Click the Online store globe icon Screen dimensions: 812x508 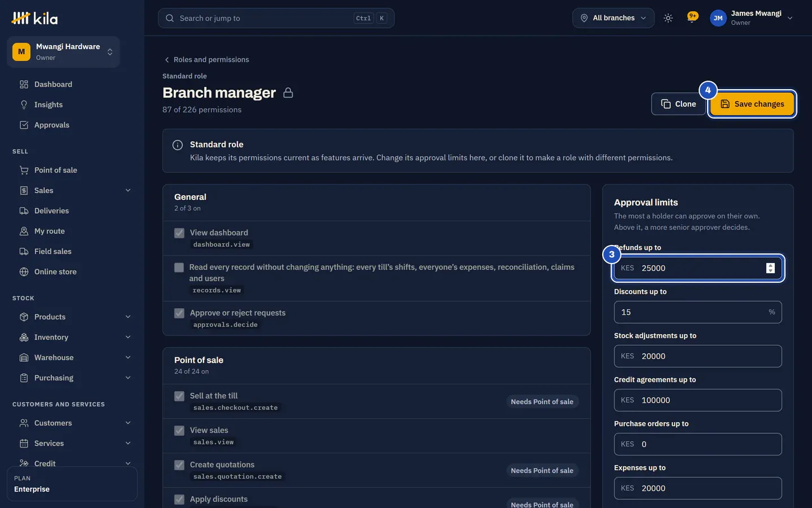(x=24, y=271)
